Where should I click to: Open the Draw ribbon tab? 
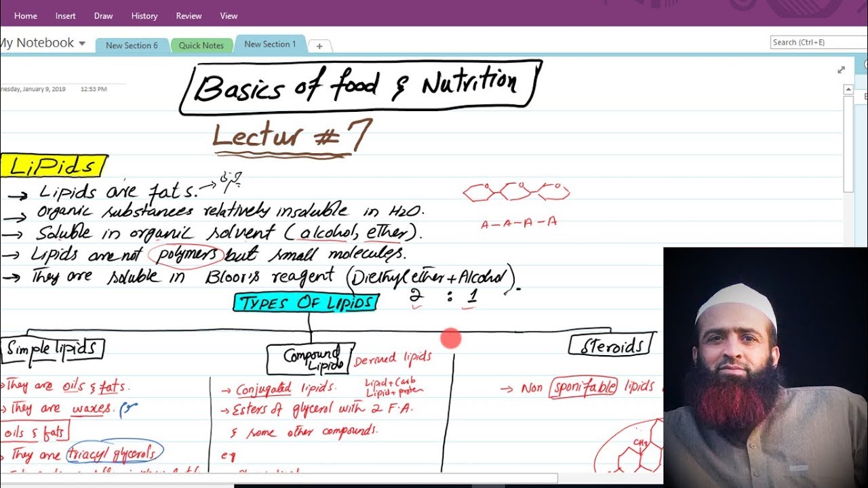[x=104, y=16]
